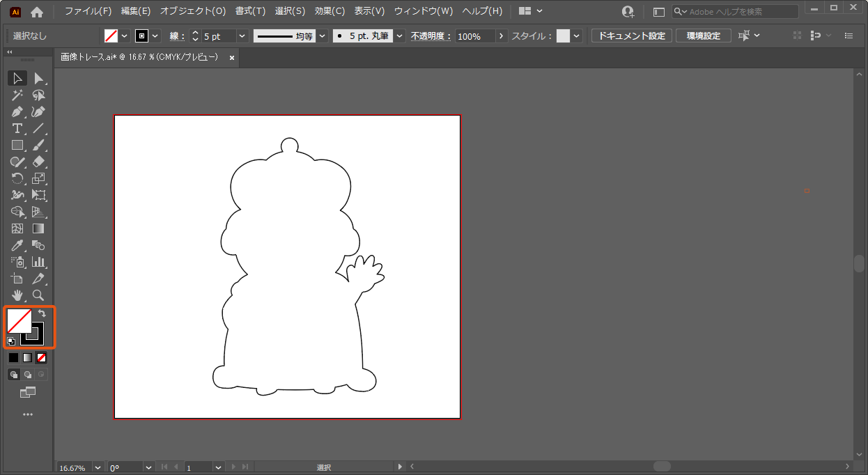Select the Shape Builder tool
The width and height of the screenshot is (868, 475).
click(17, 212)
